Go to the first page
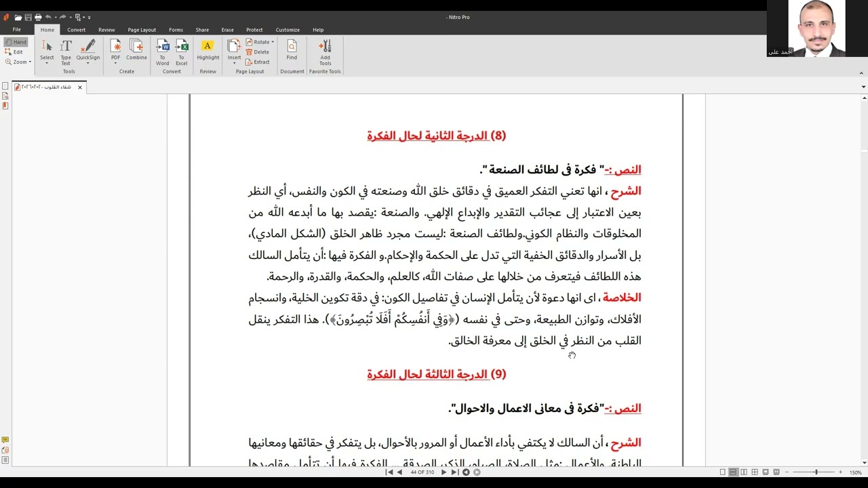Image resolution: width=868 pixels, height=488 pixels. [x=390, y=472]
